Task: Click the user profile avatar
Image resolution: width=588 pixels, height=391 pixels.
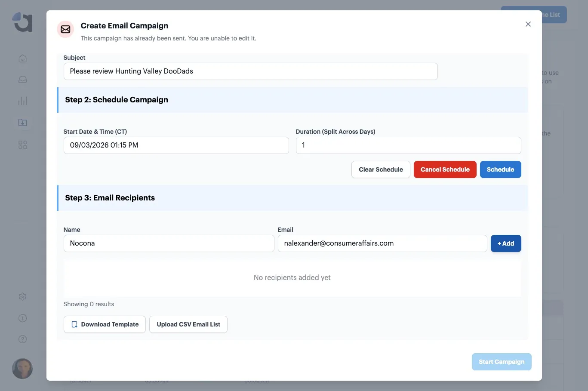Action: 22,369
